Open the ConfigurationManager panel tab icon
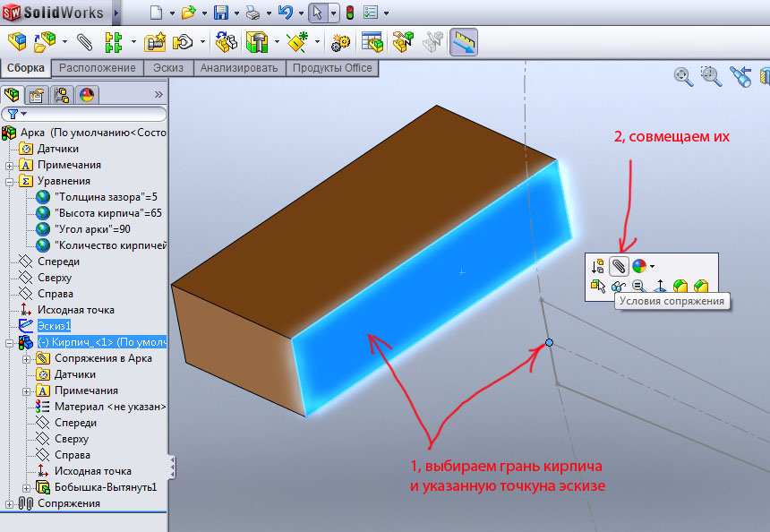 point(62,94)
